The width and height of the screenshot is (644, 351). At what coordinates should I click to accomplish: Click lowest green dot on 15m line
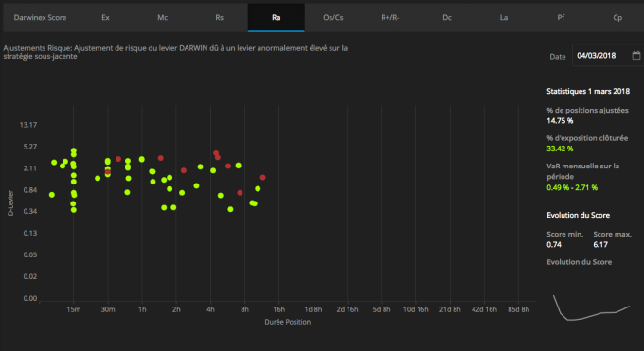(x=74, y=210)
